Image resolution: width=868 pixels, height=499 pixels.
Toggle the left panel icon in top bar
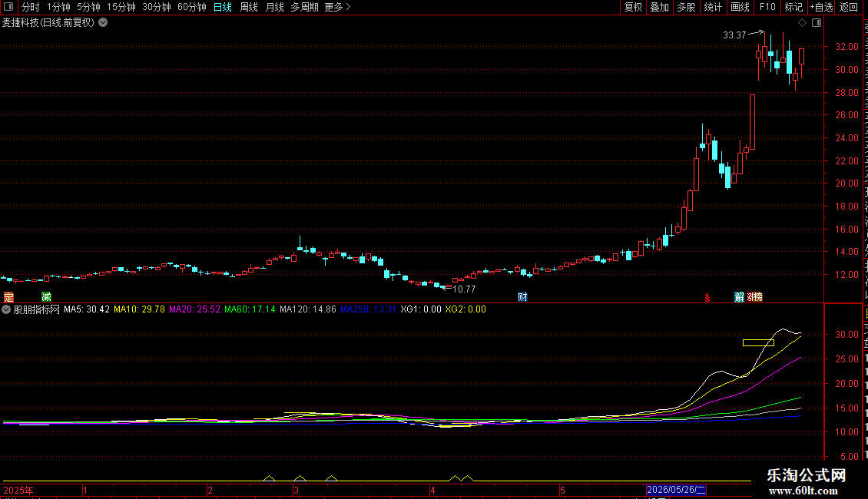click(x=8, y=7)
